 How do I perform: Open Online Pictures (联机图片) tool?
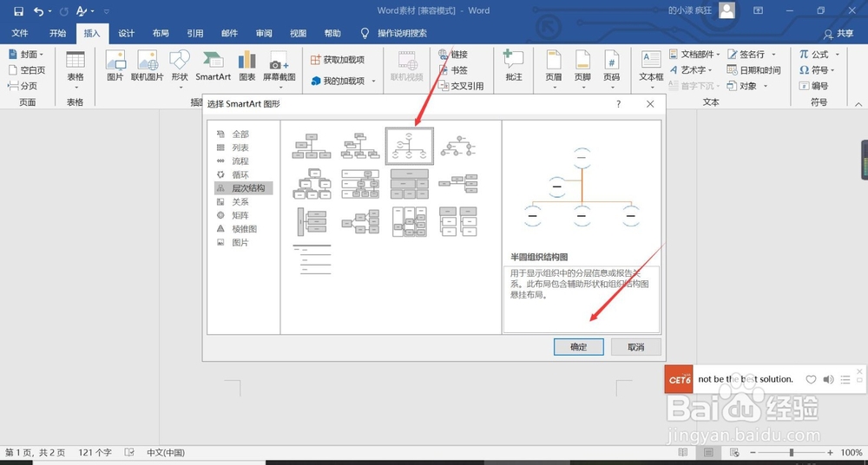pyautogui.click(x=148, y=66)
